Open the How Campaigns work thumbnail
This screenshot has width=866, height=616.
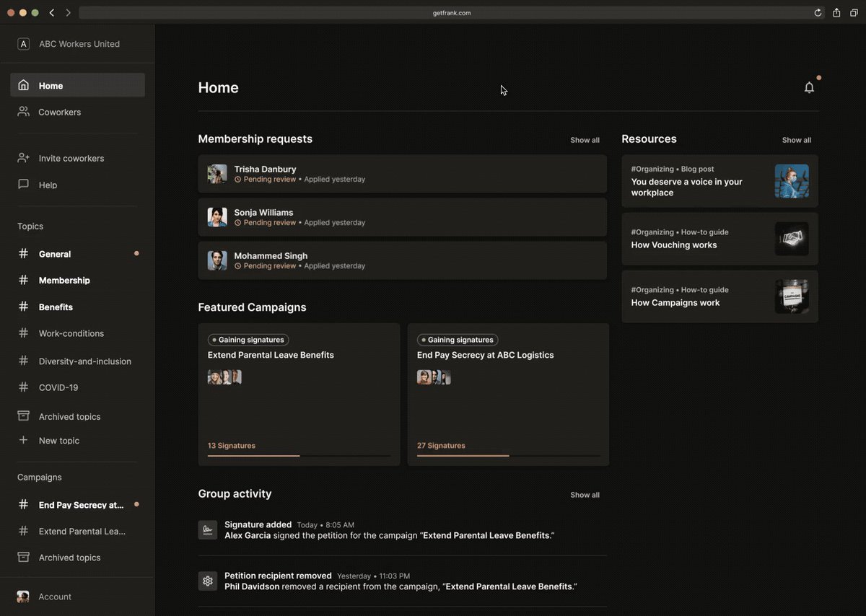pyautogui.click(x=792, y=296)
